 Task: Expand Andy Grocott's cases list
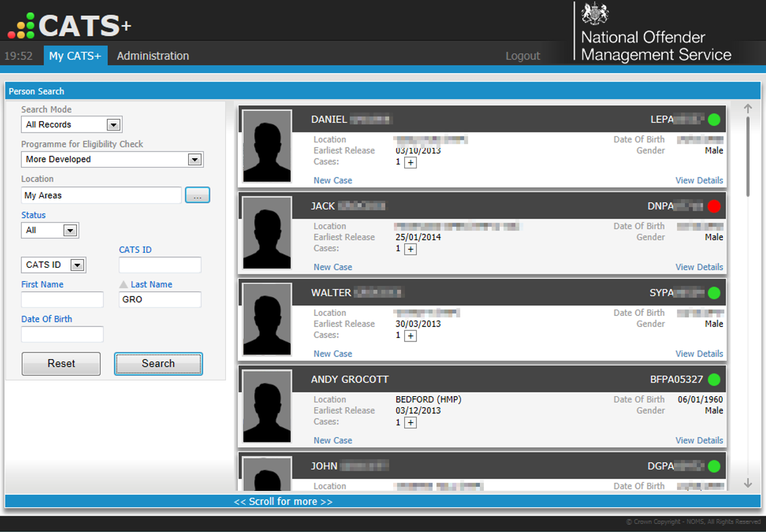pyautogui.click(x=410, y=422)
